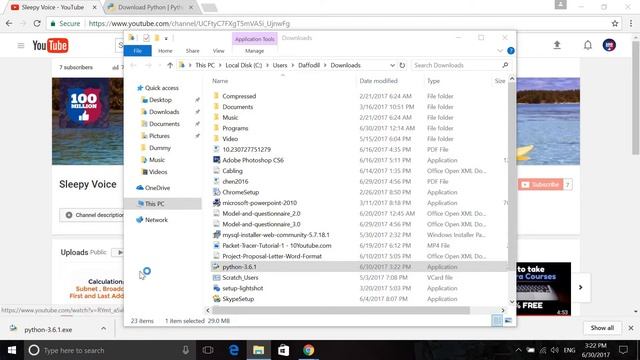
Task: Select Pictures in Quick access
Action: pyautogui.click(x=159, y=136)
